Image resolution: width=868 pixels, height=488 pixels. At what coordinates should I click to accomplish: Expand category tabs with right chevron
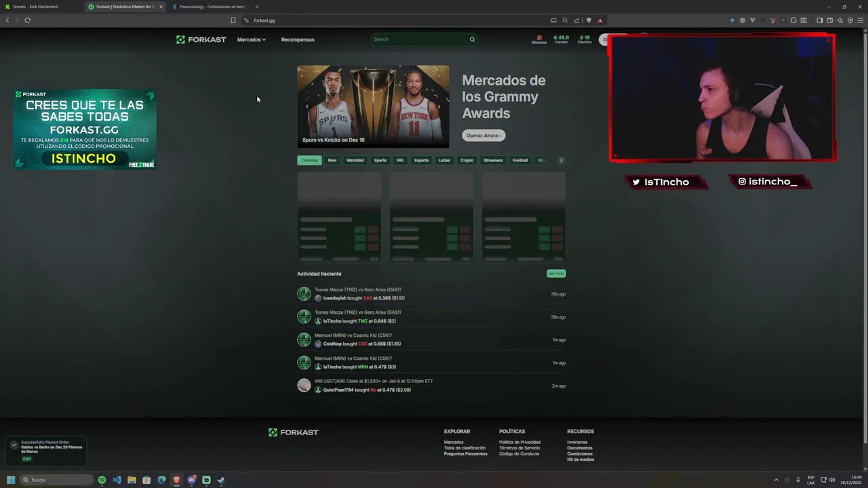click(561, 161)
